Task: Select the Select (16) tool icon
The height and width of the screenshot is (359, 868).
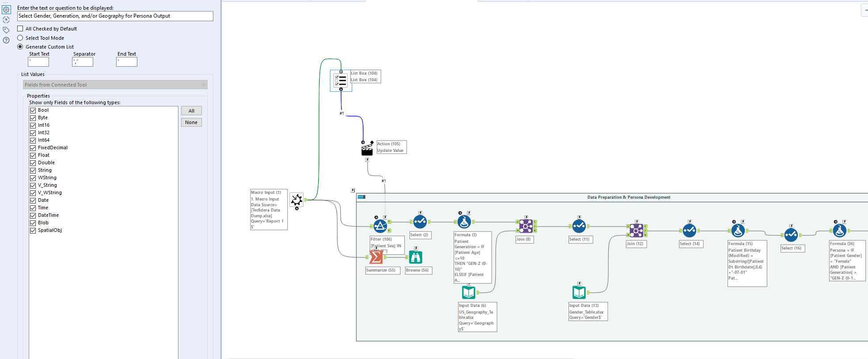Action: [x=791, y=235]
